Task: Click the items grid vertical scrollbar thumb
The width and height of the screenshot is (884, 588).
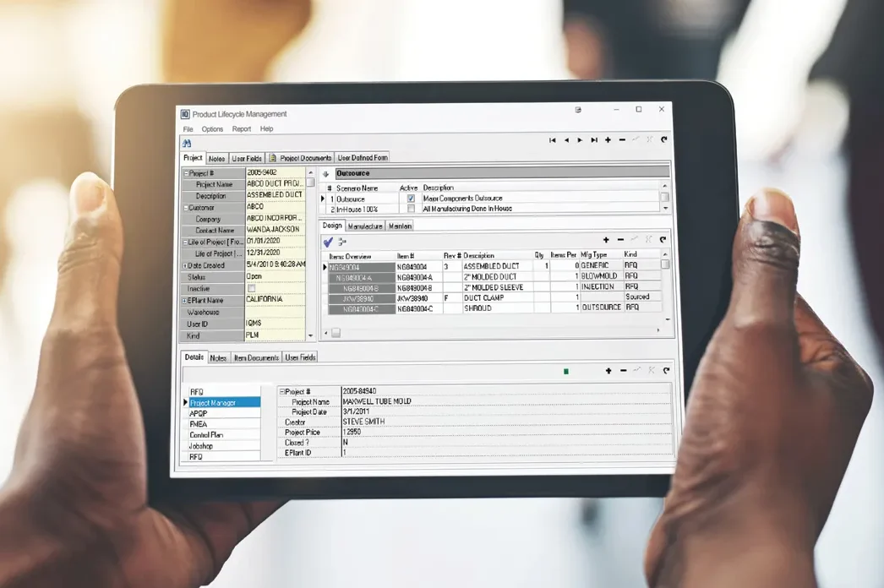Action: pos(665,264)
